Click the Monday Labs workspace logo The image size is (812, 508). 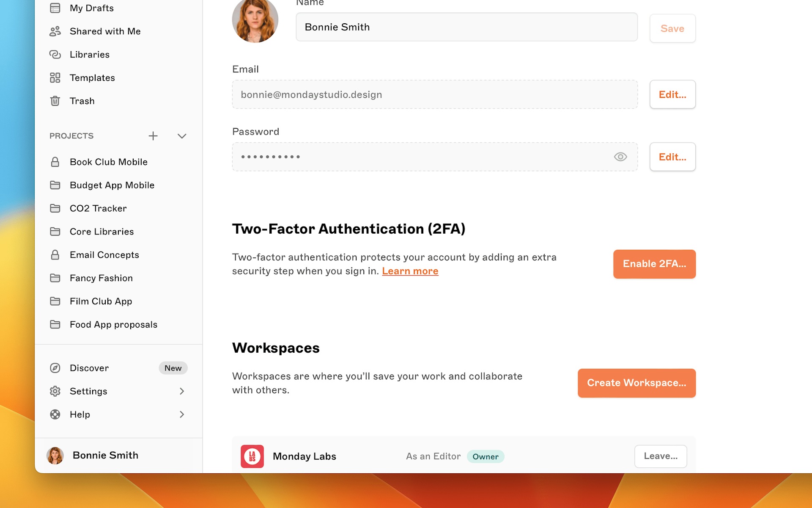(252, 456)
